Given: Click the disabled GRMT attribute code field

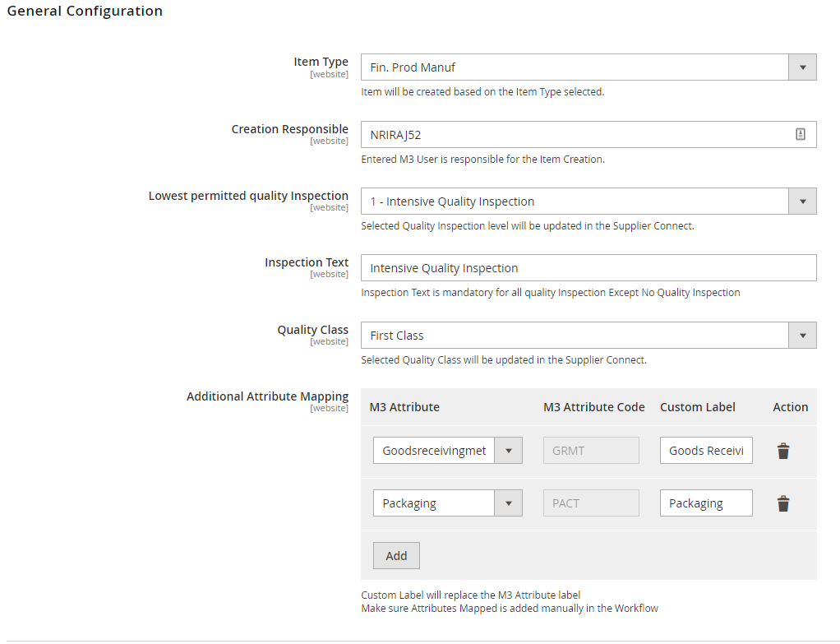Looking at the screenshot, I should [x=591, y=451].
